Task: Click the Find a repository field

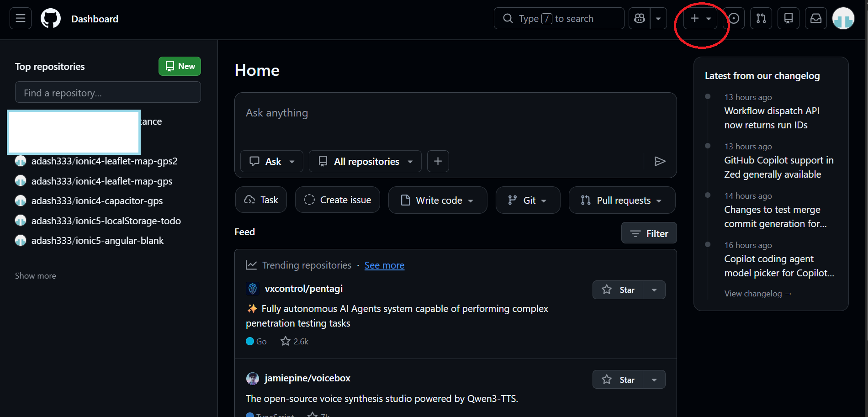Action: click(x=108, y=93)
